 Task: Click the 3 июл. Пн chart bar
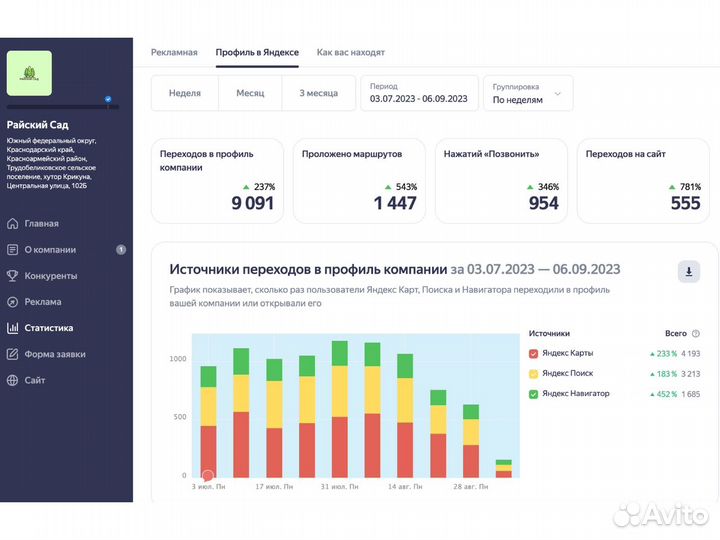tap(208, 422)
